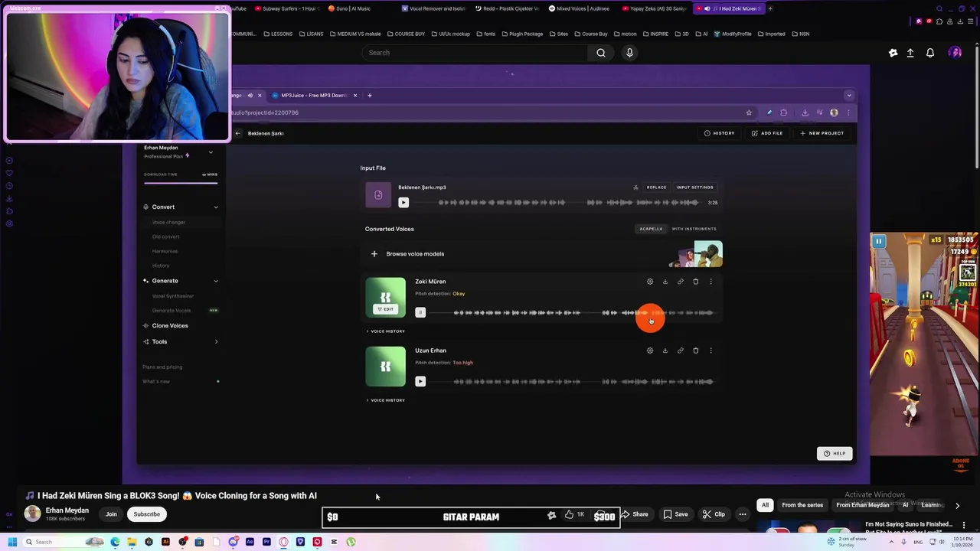Viewport: 980px width, 551px height.
Task: Expand the Tools section in sidebar
Action: pos(216,342)
